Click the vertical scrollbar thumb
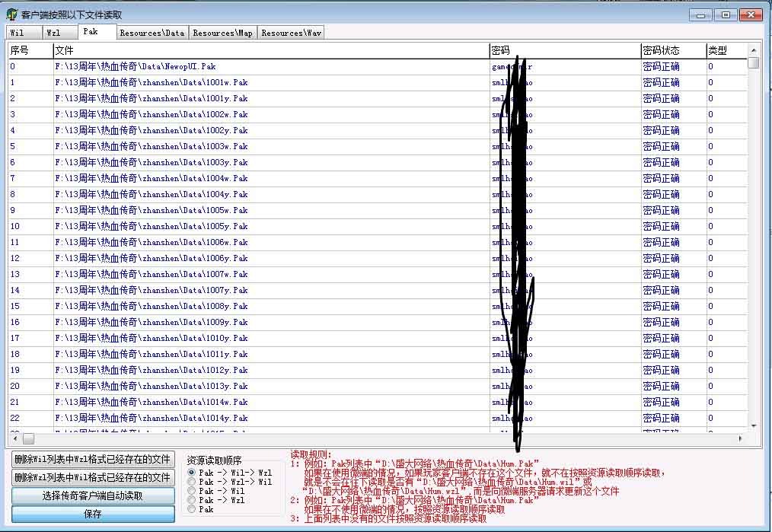Image resolution: width=772 pixels, height=532 pixels. point(753,63)
